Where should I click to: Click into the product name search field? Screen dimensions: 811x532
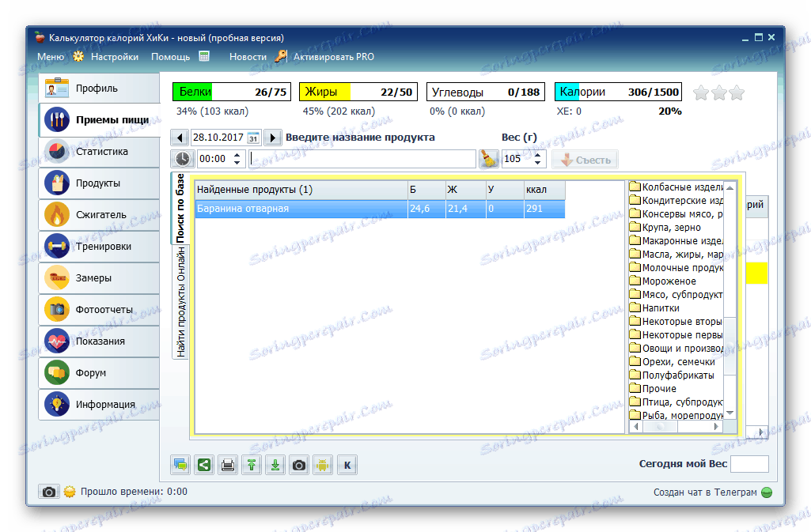(362, 159)
